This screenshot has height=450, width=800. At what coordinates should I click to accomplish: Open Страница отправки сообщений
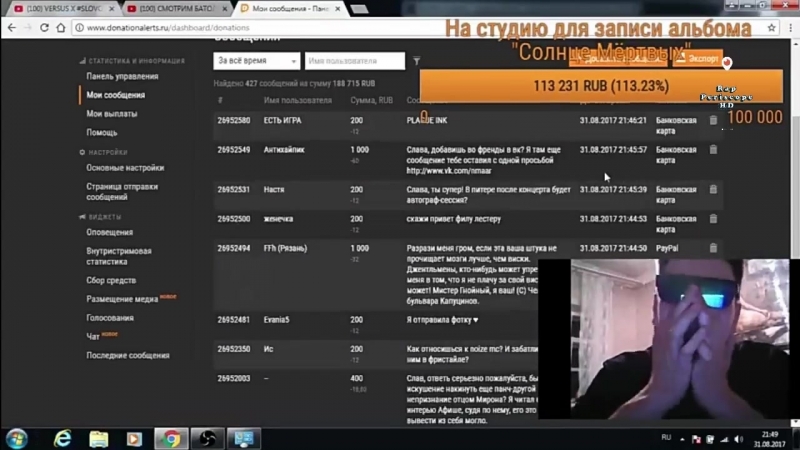tap(122, 192)
